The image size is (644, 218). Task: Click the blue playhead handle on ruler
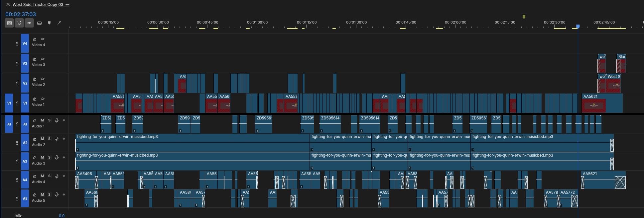[x=578, y=26]
